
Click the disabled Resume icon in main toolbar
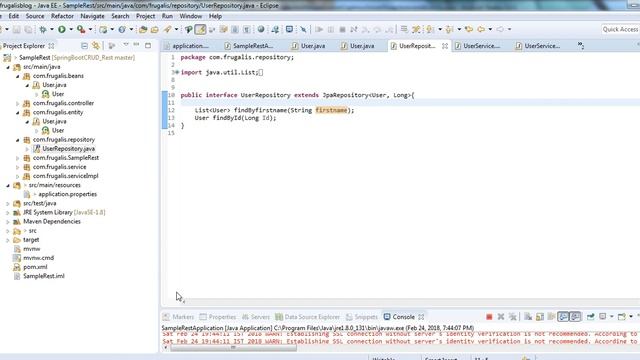(x=319, y=29)
